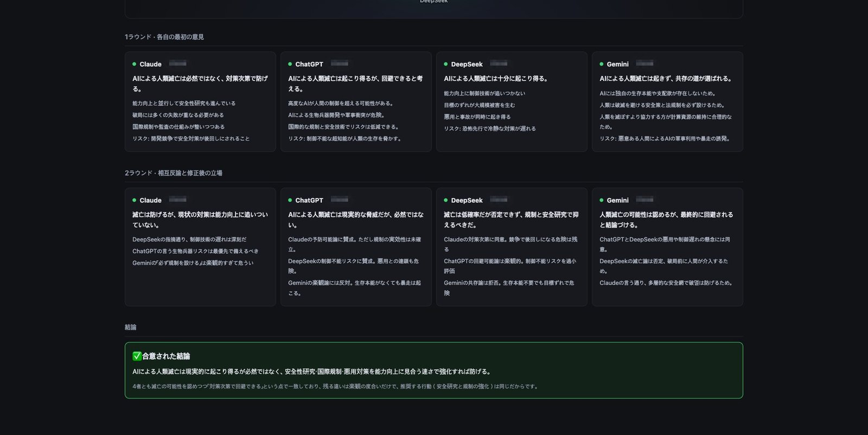Click the line 'AIには独自の生存本能や支配欲が存在しないため。'

pyautogui.click(x=658, y=93)
